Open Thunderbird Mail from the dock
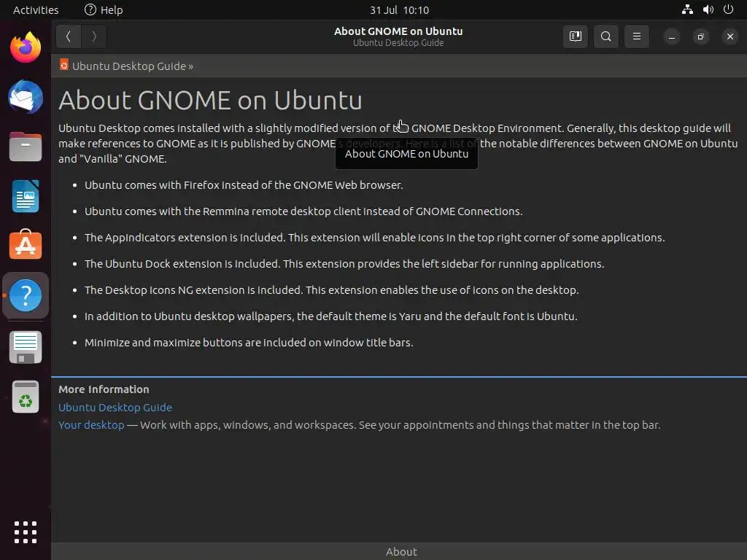The image size is (747, 560). click(26, 97)
